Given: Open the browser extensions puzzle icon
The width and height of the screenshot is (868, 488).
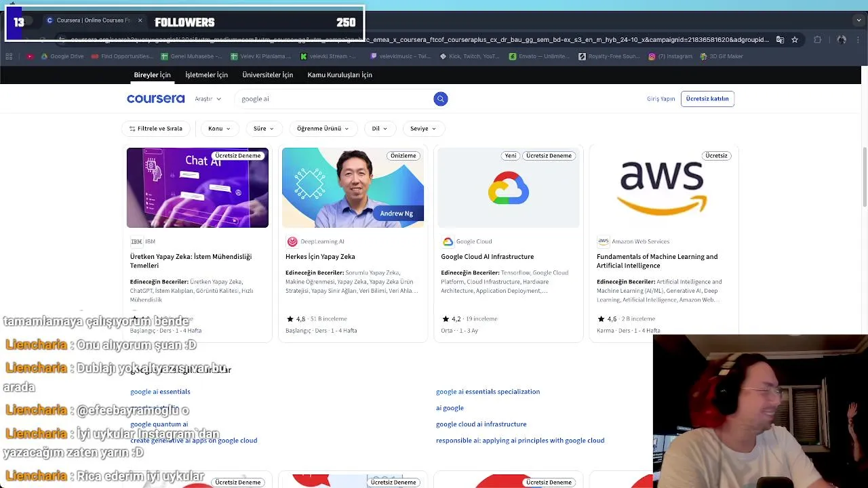Looking at the screenshot, I should click(x=818, y=40).
